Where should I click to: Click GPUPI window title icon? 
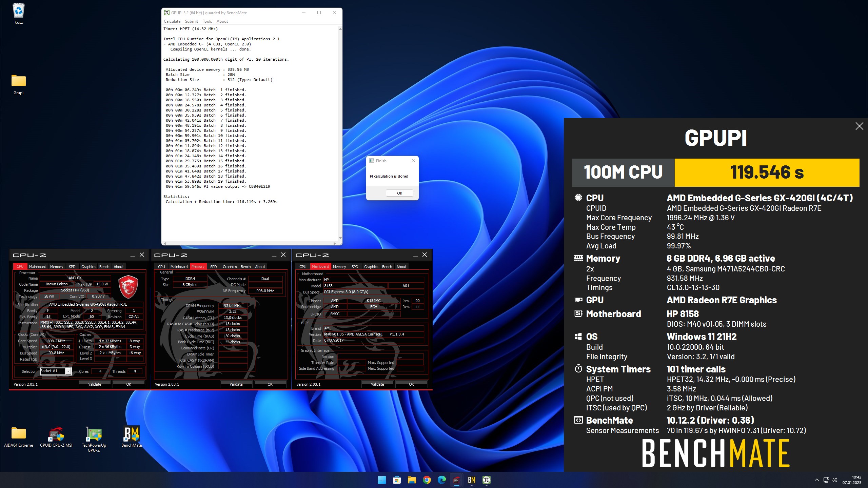click(x=166, y=13)
